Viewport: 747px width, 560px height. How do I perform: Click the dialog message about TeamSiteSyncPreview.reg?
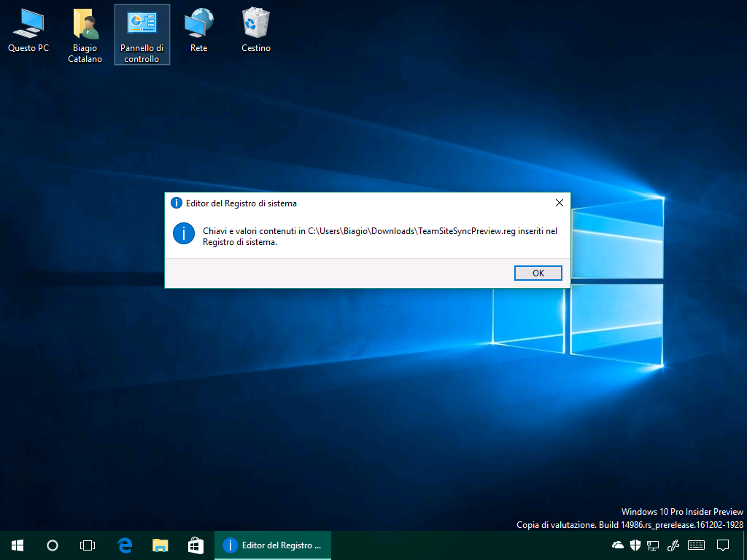click(x=379, y=236)
